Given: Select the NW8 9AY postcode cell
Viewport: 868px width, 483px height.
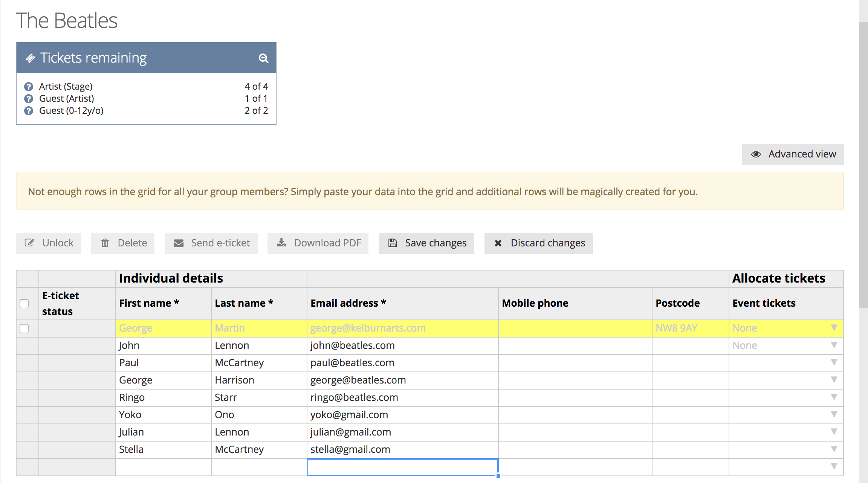Looking at the screenshot, I should tap(690, 328).
